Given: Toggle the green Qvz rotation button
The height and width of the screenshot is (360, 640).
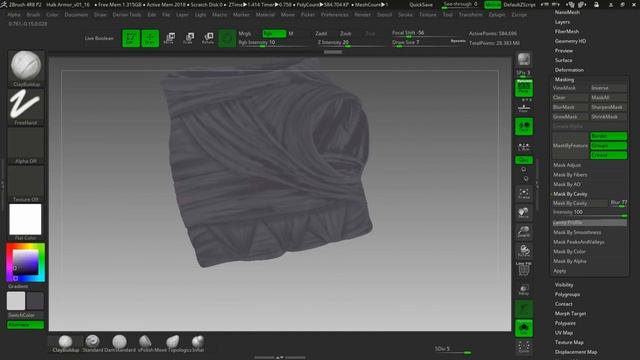Looking at the screenshot, I should tap(524, 160).
